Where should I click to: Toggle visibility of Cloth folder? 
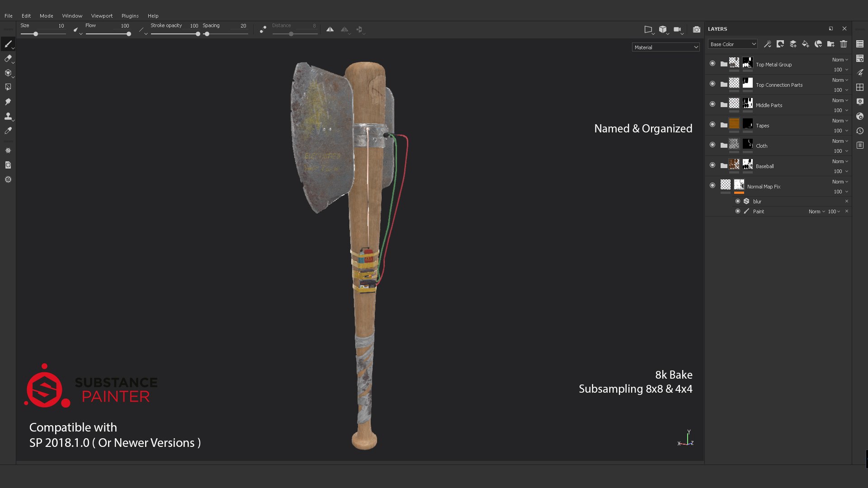point(712,145)
